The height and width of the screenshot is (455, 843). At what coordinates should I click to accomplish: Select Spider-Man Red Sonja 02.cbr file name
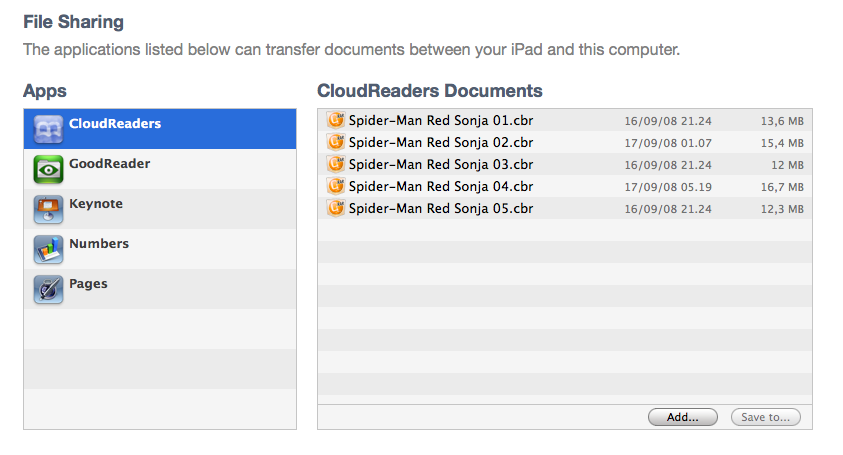441,143
